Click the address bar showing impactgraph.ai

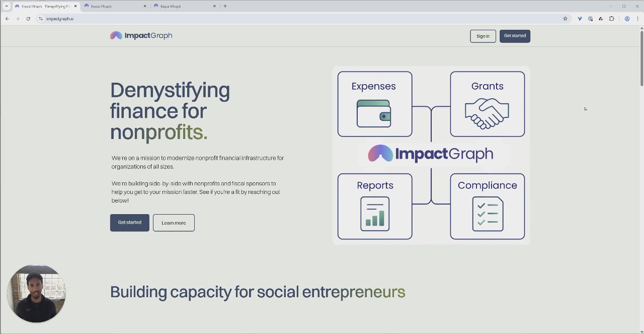[302, 19]
